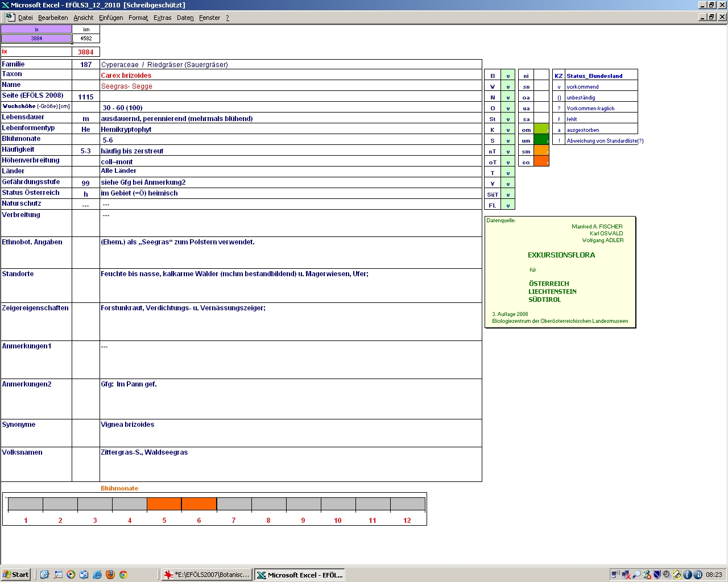Click the 'Gfg: Im Pann gef.' note cell
Image resolution: width=728 pixels, height=582 pixels.
[x=291, y=399]
